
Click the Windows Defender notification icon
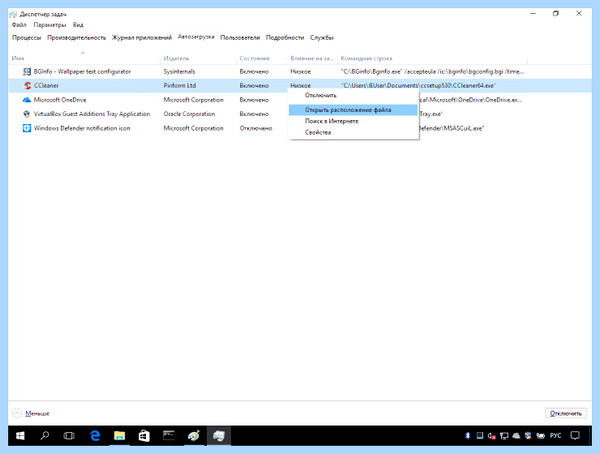(27, 128)
